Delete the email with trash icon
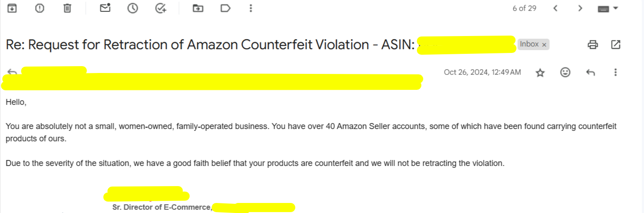The width and height of the screenshot is (644, 213). (x=67, y=8)
